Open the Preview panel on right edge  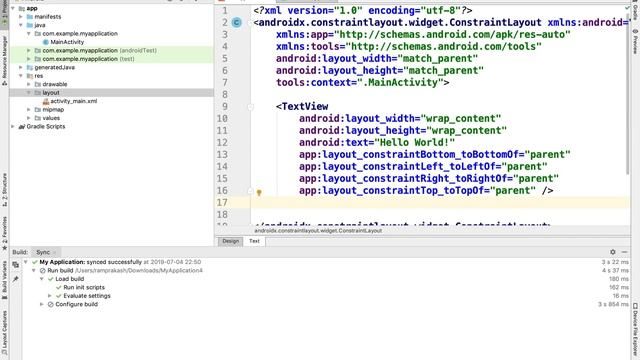[x=636, y=41]
